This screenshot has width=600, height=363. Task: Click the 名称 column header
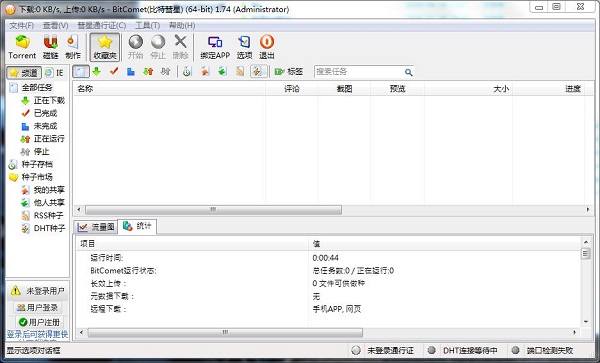pos(170,89)
